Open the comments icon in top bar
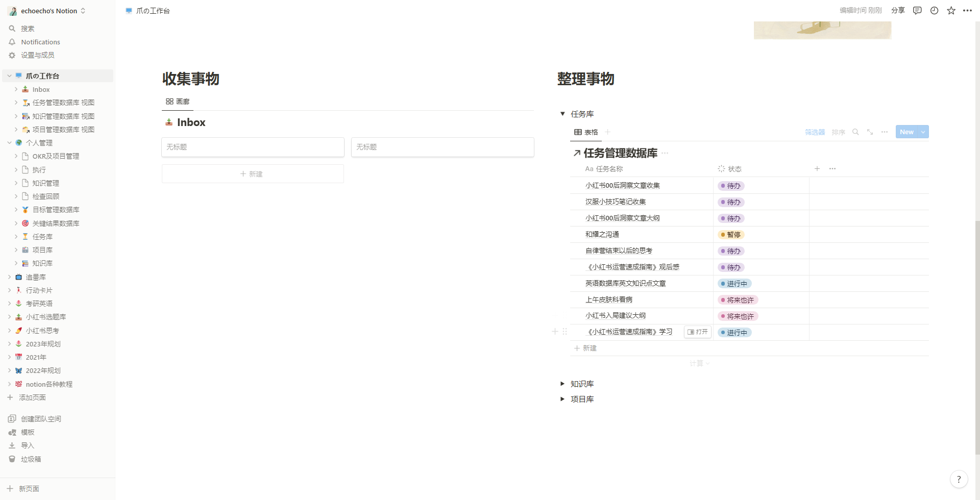The width and height of the screenshot is (980, 500). [x=917, y=11]
